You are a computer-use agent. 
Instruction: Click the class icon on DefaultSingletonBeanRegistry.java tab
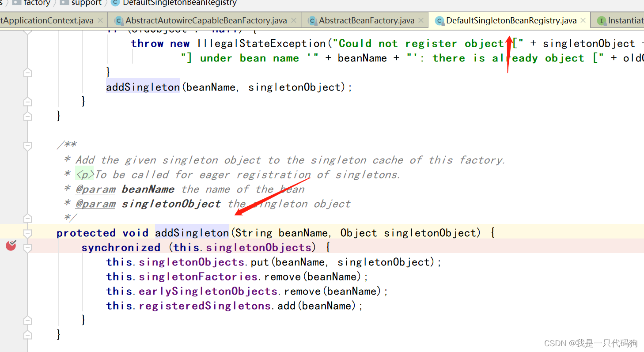(439, 20)
